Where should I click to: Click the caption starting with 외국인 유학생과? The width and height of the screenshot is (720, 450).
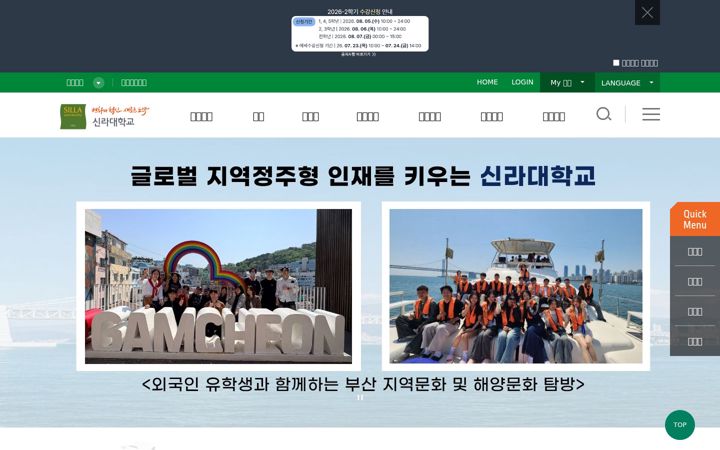(x=363, y=384)
